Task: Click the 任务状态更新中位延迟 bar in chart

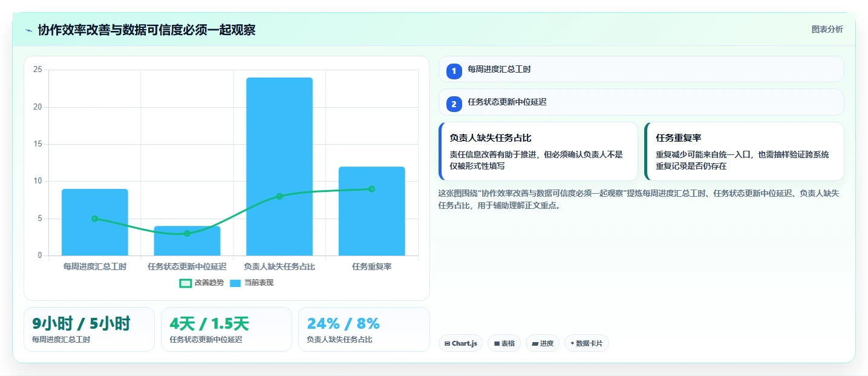Action: pyautogui.click(x=187, y=241)
